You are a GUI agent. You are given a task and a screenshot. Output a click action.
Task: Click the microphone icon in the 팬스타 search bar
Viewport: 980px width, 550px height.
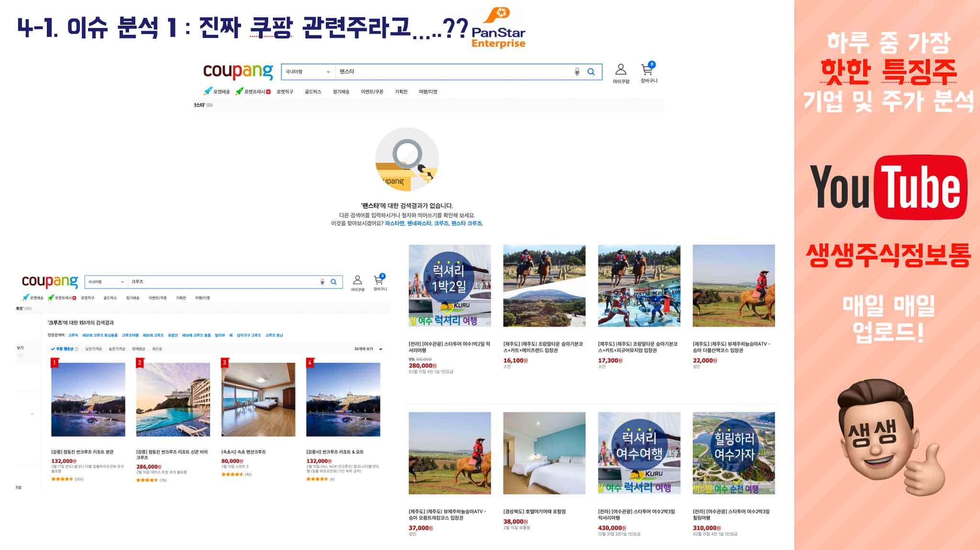[577, 72]
